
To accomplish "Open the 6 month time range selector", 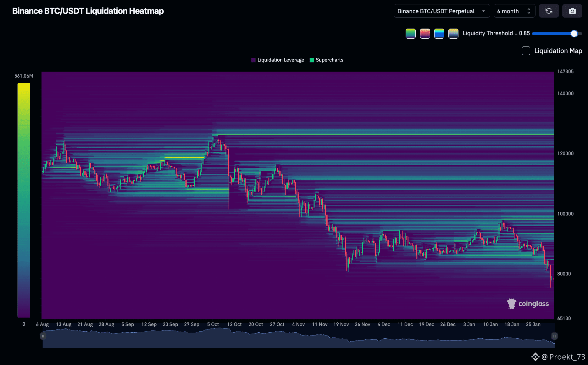I will [514, 11].
